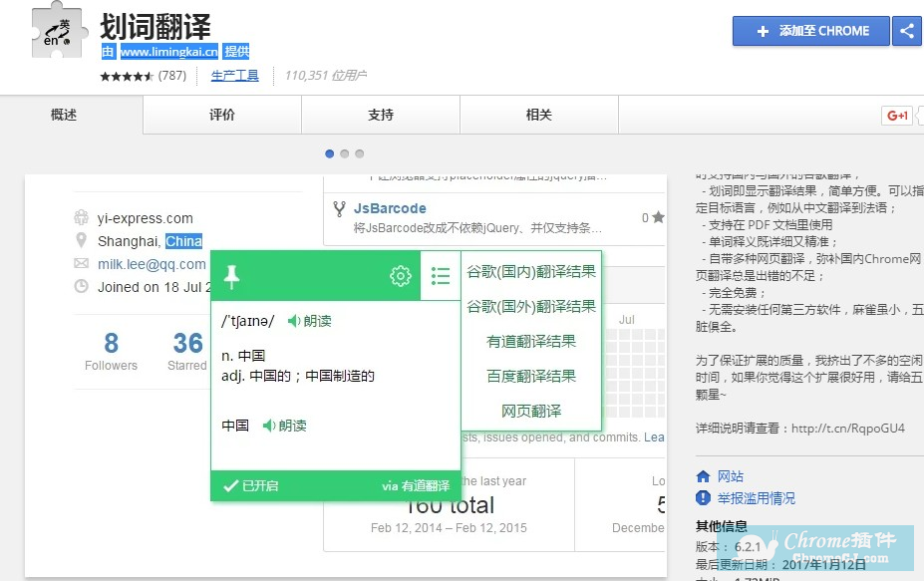Toggle the list menu icon in popup
Screen dimensions: 924x581
[x=441, y=276]
